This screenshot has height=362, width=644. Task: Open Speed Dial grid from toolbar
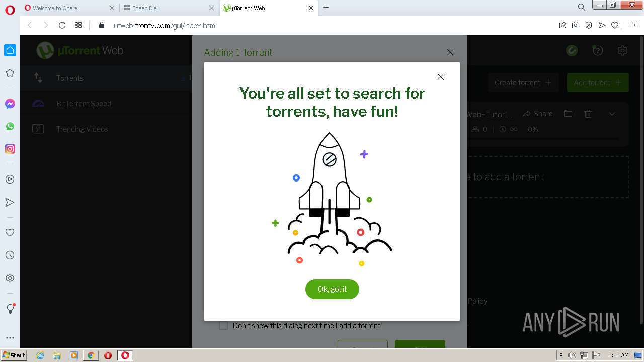[78, 25]
